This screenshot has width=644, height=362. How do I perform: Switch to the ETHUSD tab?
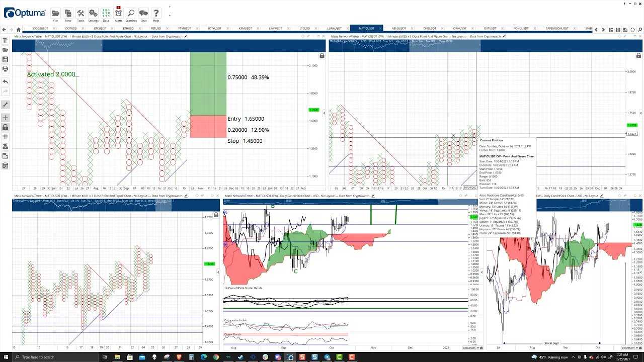pos(128,29)
